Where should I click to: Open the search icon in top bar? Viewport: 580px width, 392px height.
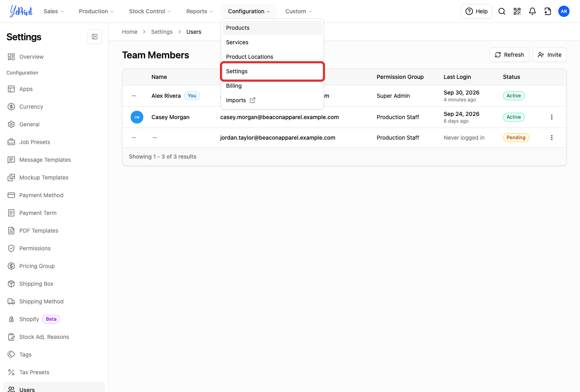click(x=502, y=11)
